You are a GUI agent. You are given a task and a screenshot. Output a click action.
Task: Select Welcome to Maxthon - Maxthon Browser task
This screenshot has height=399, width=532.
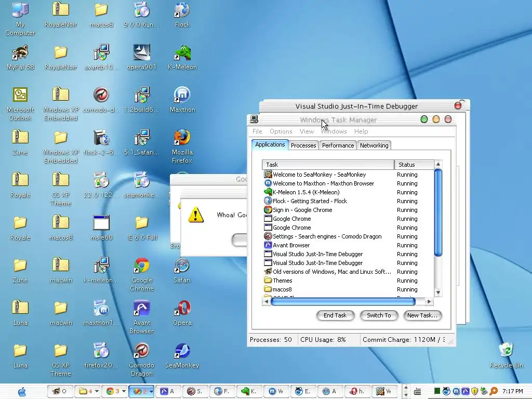348,183
